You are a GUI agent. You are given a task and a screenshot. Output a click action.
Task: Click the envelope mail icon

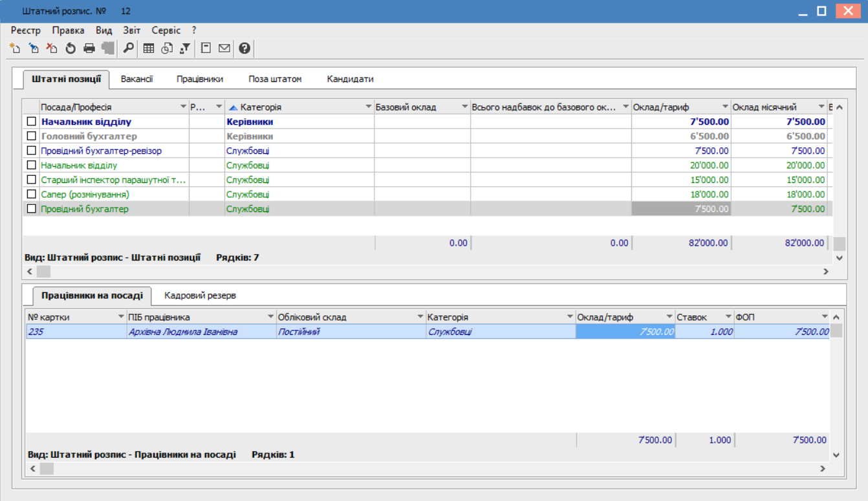pos(224,48)
